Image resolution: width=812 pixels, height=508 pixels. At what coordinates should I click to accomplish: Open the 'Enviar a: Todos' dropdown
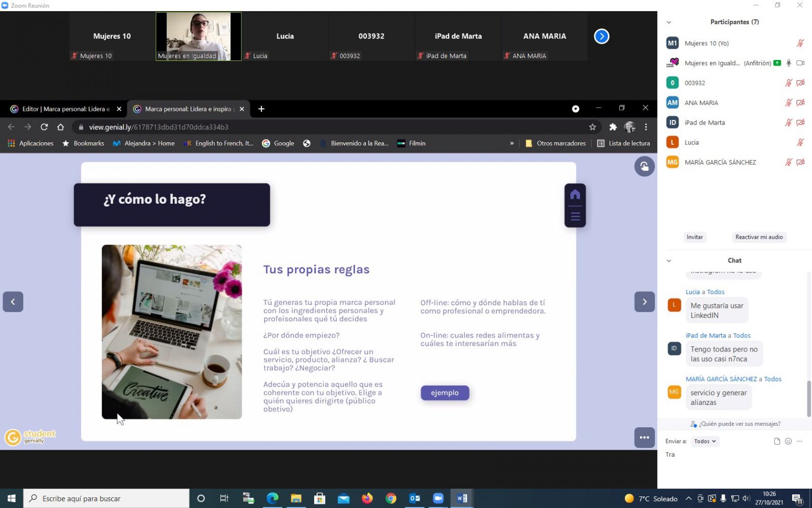(704, 441)
